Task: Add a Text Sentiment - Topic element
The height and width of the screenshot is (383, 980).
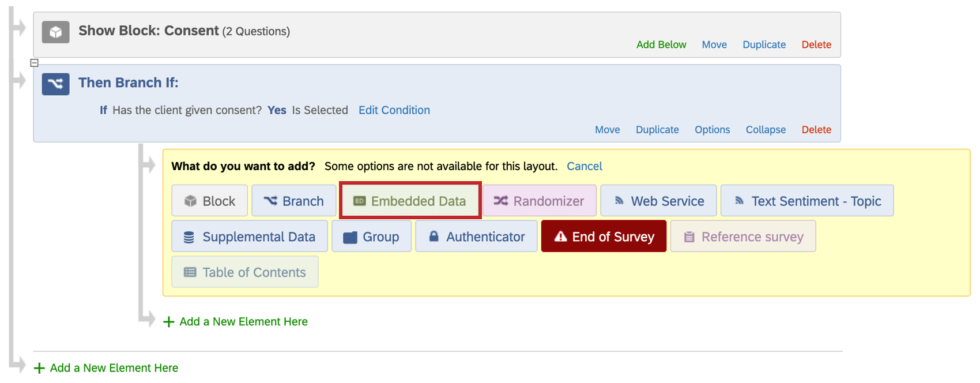Action: tap(806, 201)
